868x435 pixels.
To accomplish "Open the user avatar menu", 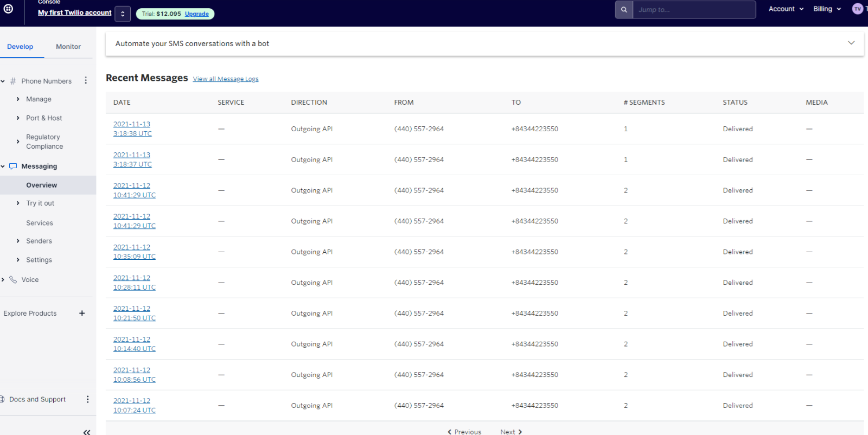I will (x=858, y=9).
